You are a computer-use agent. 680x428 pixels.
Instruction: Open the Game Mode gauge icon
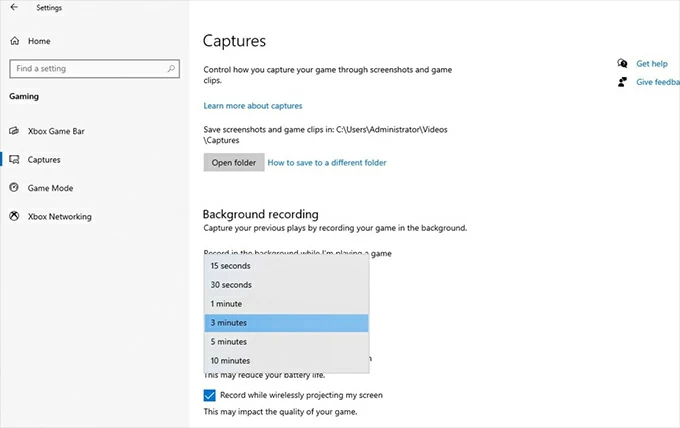tap(14, 187)
